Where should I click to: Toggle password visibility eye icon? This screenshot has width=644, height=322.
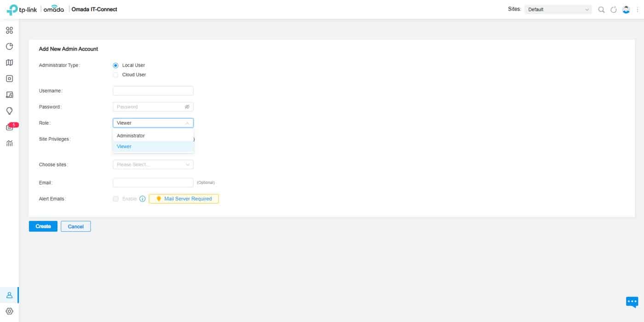tap(187, 107)
